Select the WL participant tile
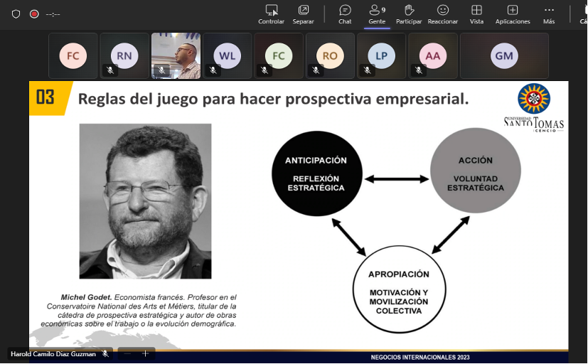 [227, 55]
